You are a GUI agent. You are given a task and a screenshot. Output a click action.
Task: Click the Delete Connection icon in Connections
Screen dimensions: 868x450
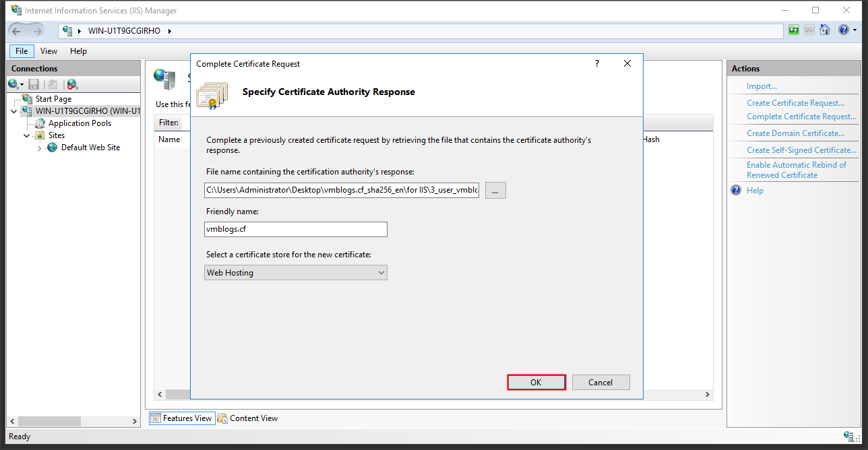pyautogui.click(x=72, y=84)
